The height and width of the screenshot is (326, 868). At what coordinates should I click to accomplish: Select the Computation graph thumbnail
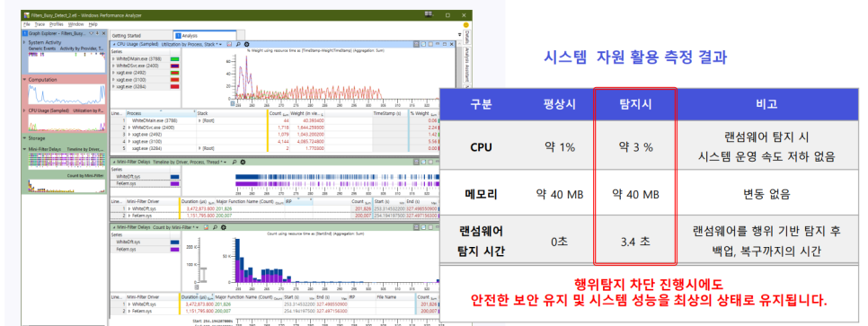click(66, 94)
